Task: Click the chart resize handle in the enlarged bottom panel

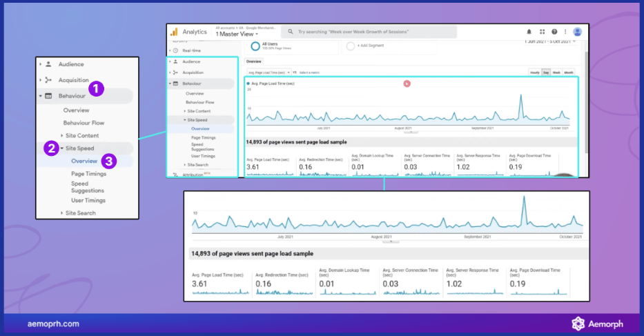Action: pos(391,241)
